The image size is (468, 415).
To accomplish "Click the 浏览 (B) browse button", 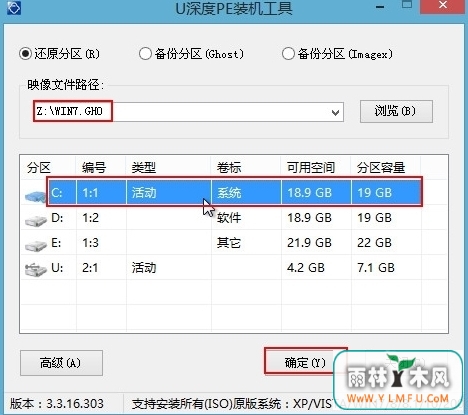I will 396,111.
